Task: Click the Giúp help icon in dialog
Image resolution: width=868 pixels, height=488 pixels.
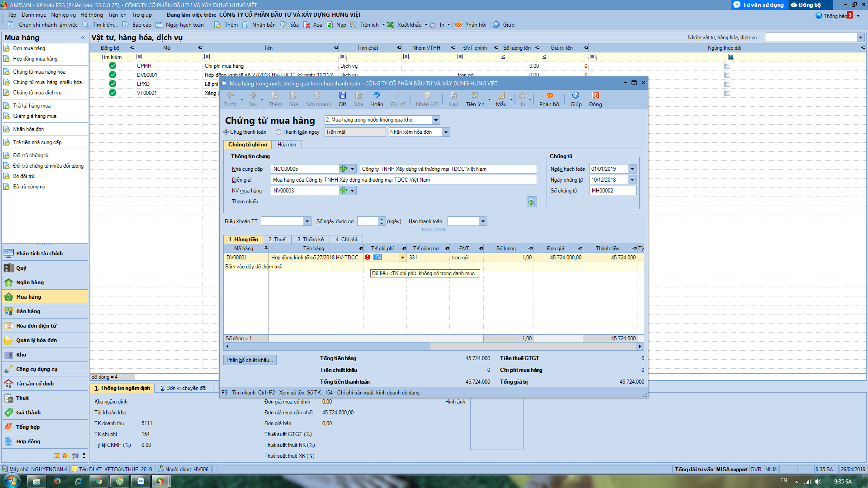Action: tap(576, 99)
